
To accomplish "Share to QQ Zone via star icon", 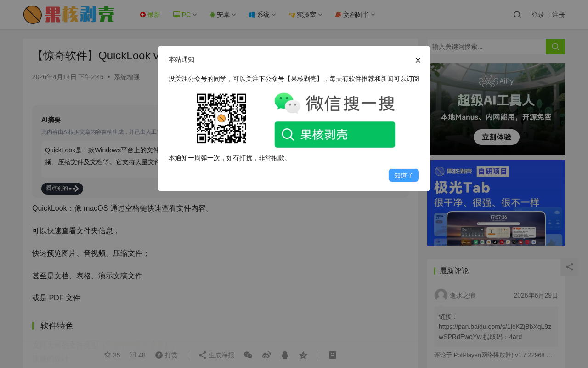I will (x=303, y=355).
